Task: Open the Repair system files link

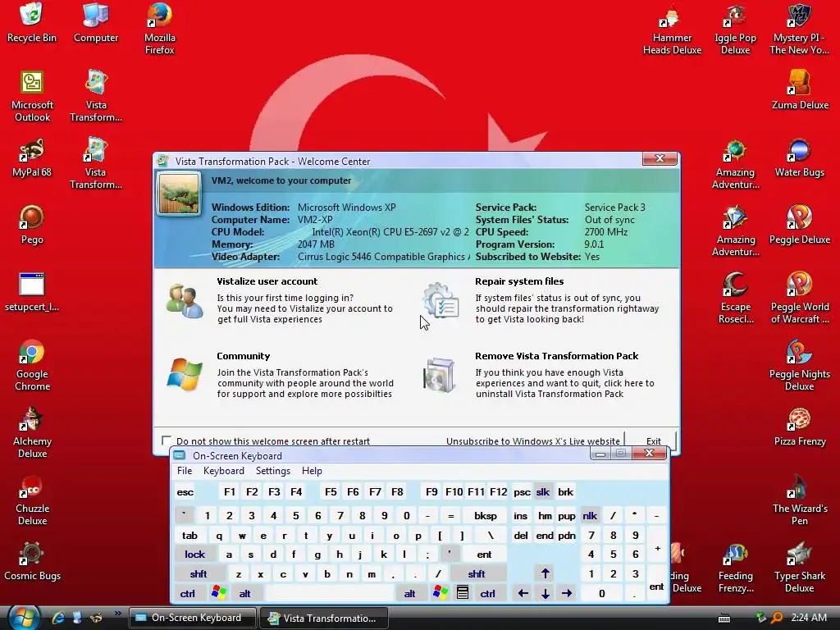Action: coord(519,281)
